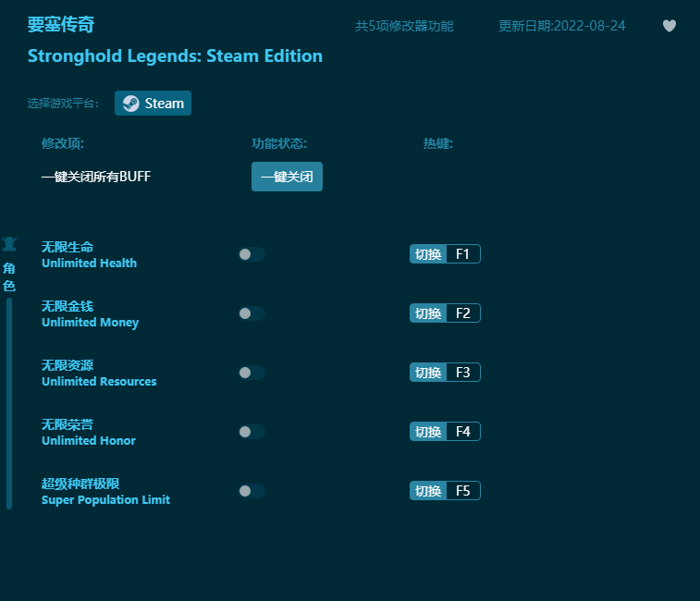Toggle the Unlimited Honor switch
Image resolution: width=700 pixels, height=601 pixels.
pos(252,432)
